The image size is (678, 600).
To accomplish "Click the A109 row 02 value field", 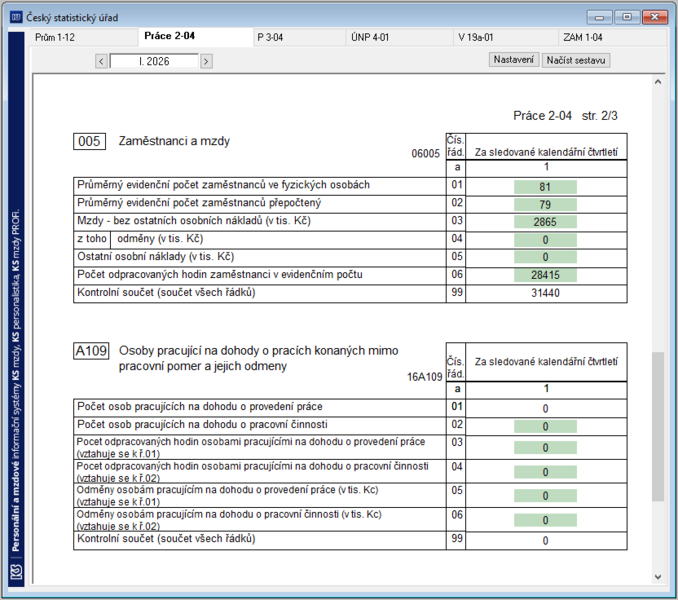I will [545, 427].
